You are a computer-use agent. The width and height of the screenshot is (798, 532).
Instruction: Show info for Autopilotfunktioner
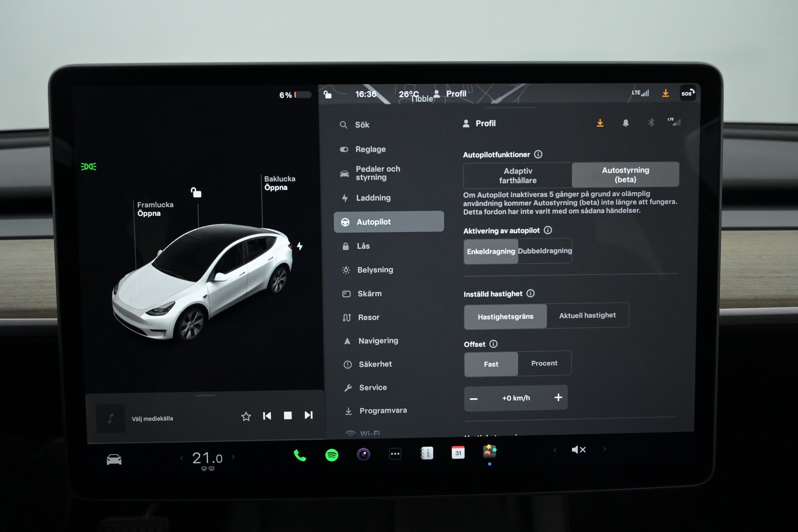[x=538, y=154]
